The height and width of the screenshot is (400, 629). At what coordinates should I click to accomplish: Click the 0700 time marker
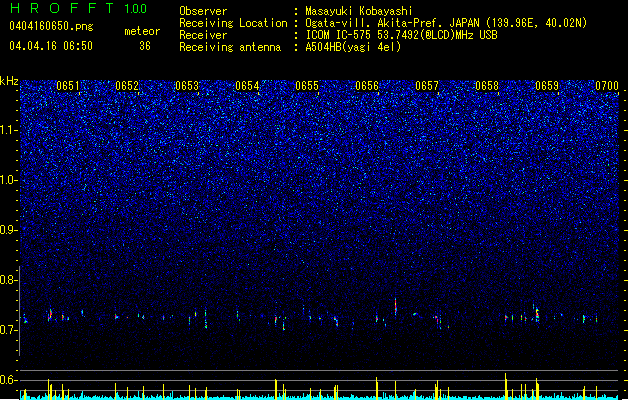pos(607,86)
